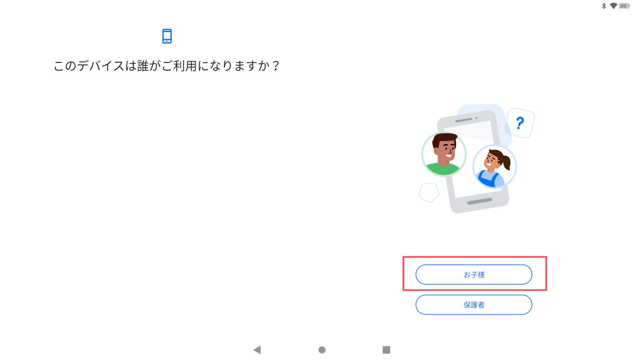Choose the 保護者 (parent) button
Screen dimensions: 644x362
tap(474, 305)
